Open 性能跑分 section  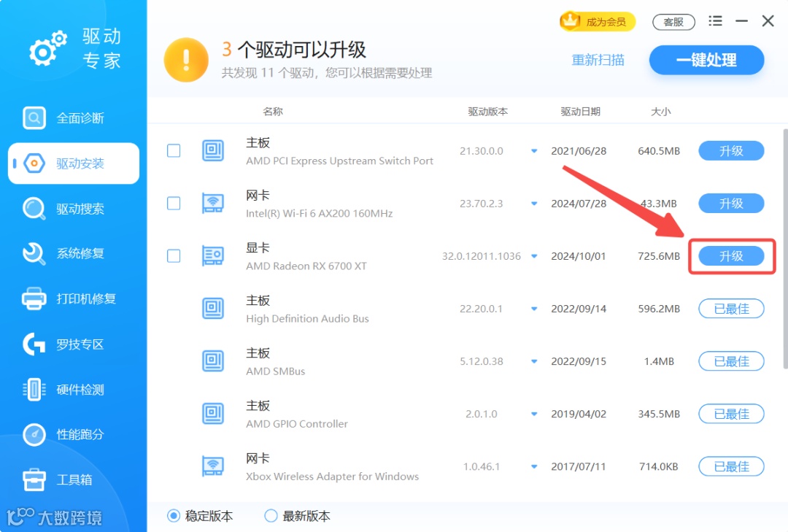pos(74,434)
